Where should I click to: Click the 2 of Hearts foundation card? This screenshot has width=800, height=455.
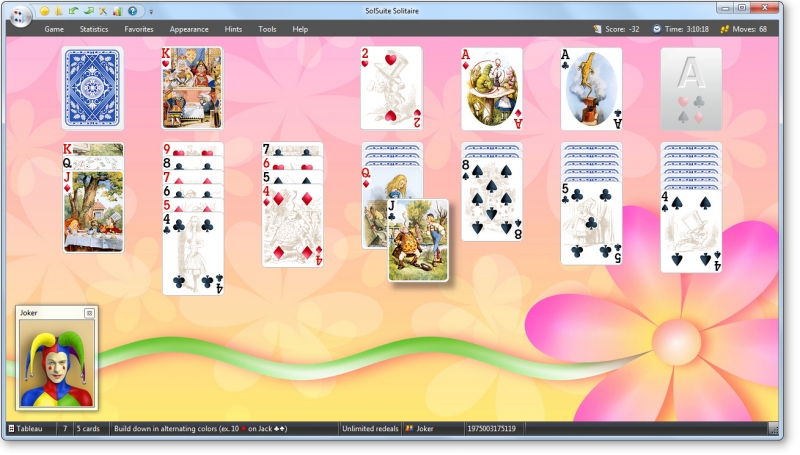[392, 88]
